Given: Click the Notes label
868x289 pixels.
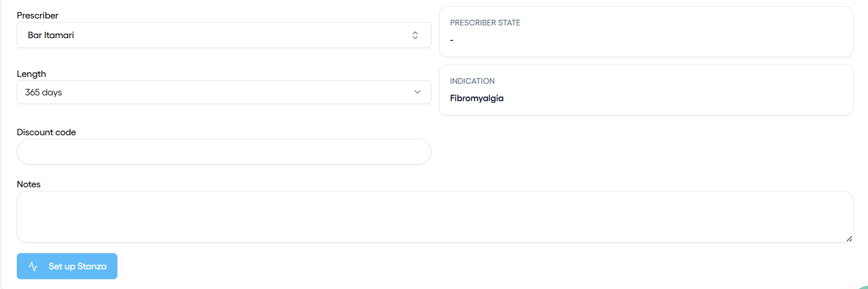Looking at the screenshot, I should [x=29, y=184].
